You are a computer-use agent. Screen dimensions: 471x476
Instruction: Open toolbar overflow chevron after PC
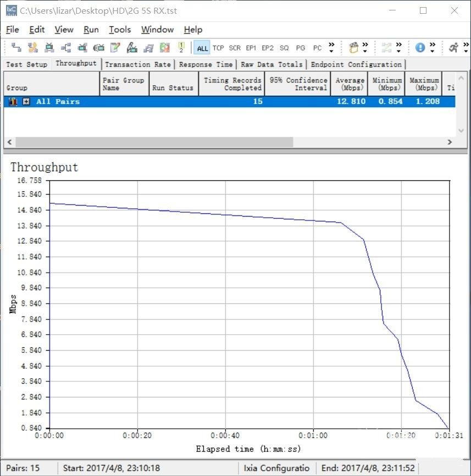(331, 48)
